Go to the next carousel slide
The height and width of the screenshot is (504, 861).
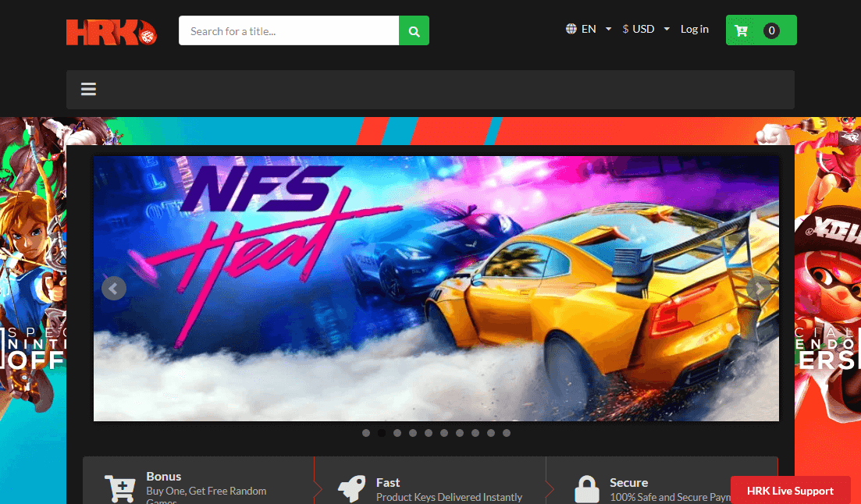coord(760,288)
